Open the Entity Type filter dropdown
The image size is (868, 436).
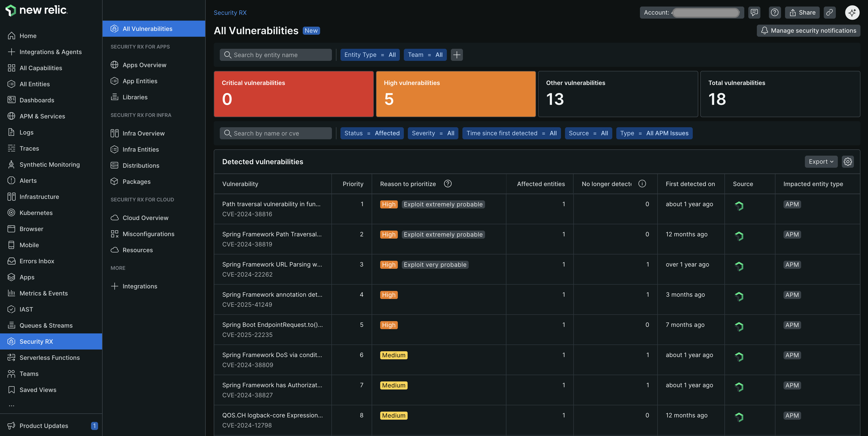(370, 55)
